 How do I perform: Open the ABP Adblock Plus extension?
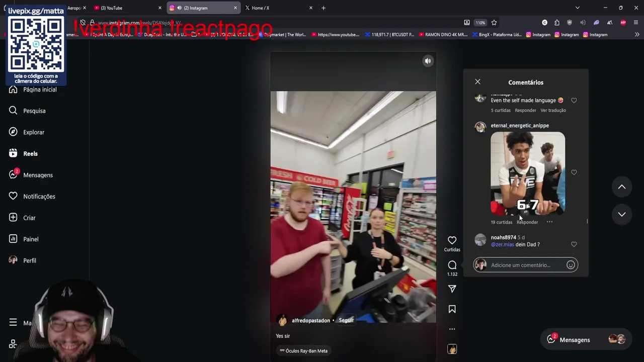623,23
